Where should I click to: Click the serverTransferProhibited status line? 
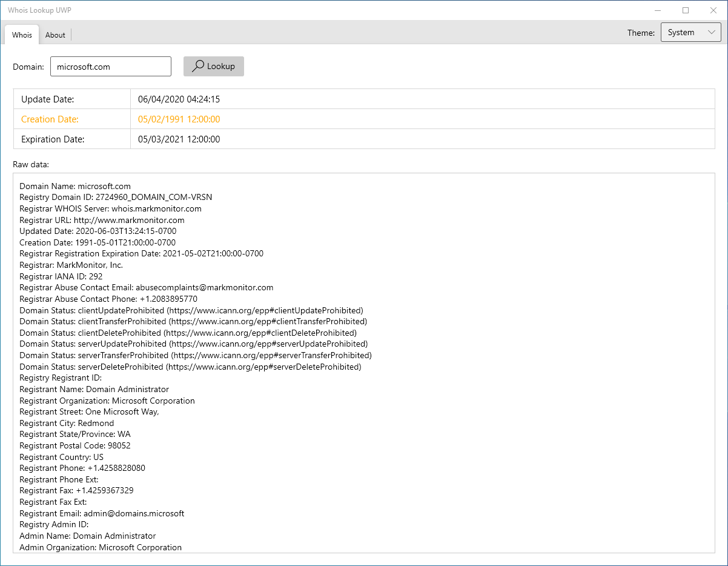196,355
